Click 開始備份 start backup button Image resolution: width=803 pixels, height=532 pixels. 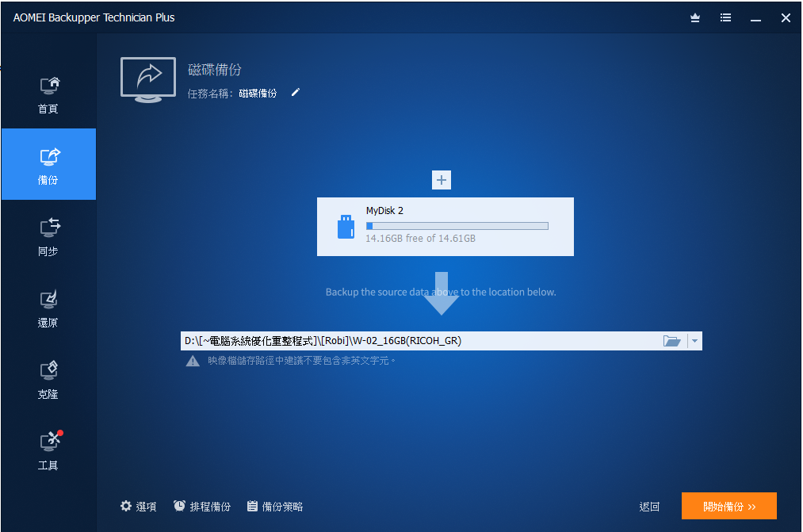(728, 506)
